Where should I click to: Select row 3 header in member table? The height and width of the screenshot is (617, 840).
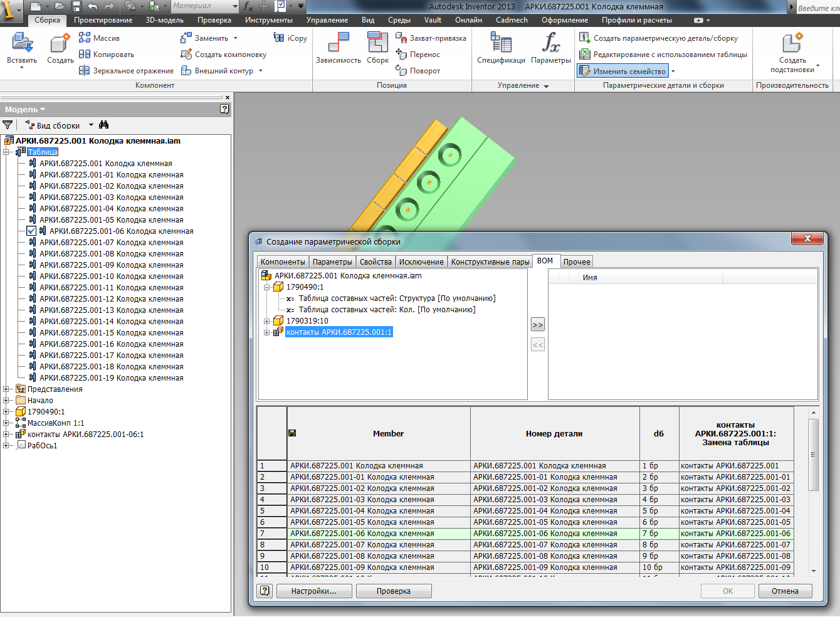271,488
